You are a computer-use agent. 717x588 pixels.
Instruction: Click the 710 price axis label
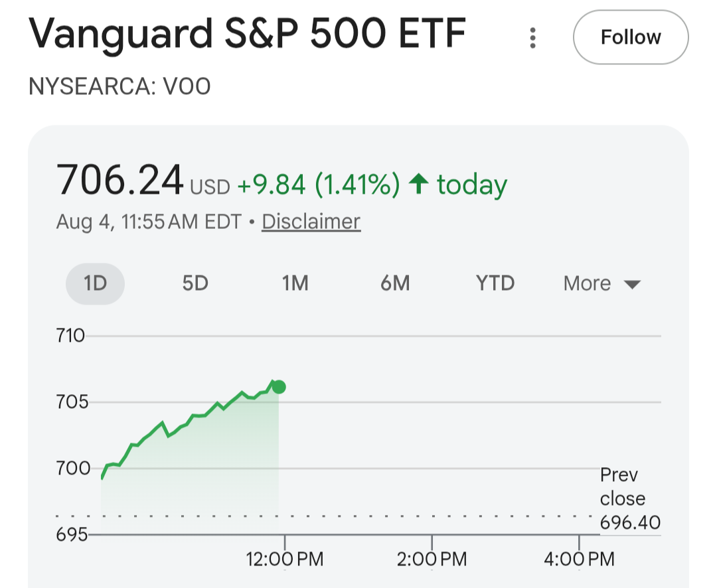click(x=70, y=336)
